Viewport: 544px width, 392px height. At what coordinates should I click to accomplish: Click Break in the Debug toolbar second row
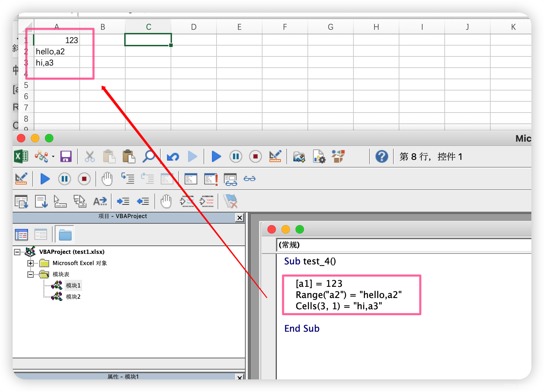point(65,179)
